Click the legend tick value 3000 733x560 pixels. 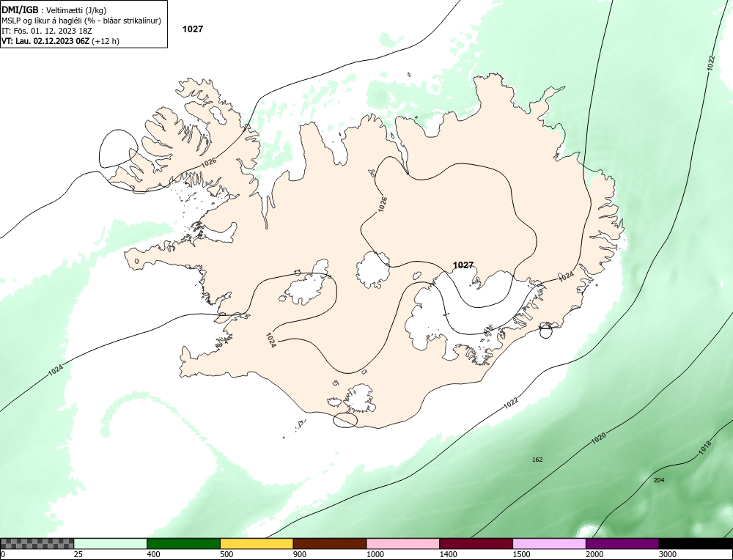tap(668, 554)
